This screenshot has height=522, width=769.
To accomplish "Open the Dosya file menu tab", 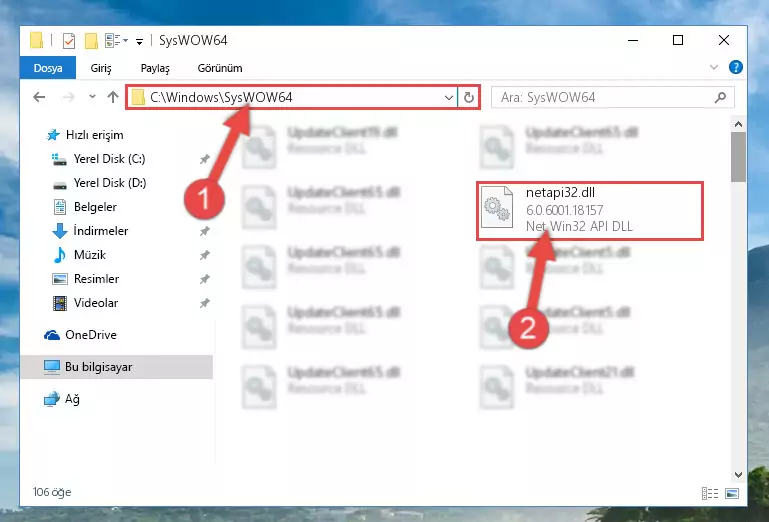I will click(x=48, y=68).
